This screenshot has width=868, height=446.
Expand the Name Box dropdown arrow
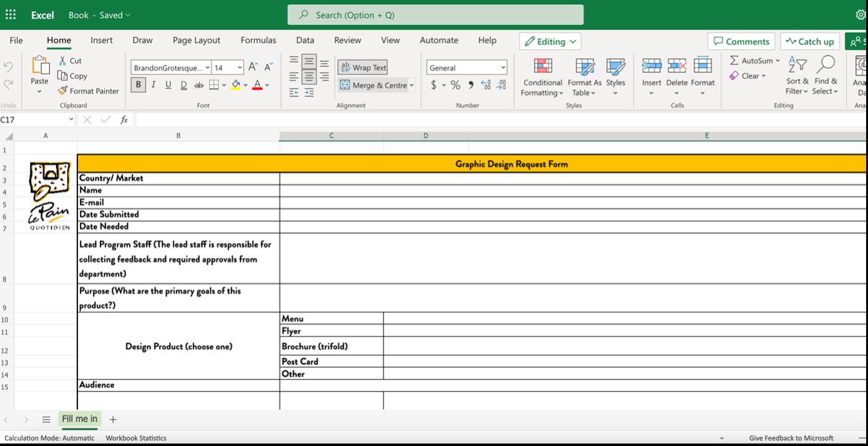pyautogui.click(x=71, y=120)
